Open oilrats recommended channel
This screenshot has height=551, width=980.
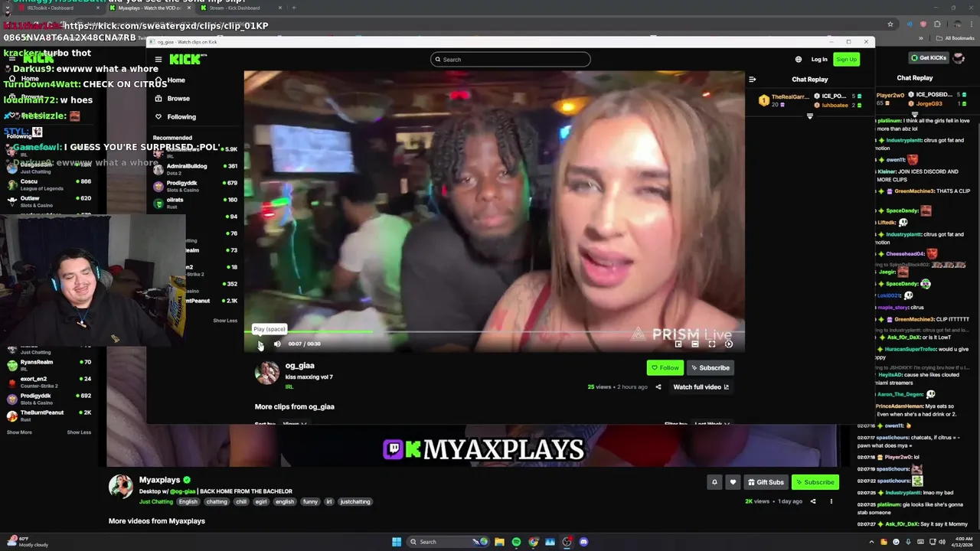click(x=195, y=203)
